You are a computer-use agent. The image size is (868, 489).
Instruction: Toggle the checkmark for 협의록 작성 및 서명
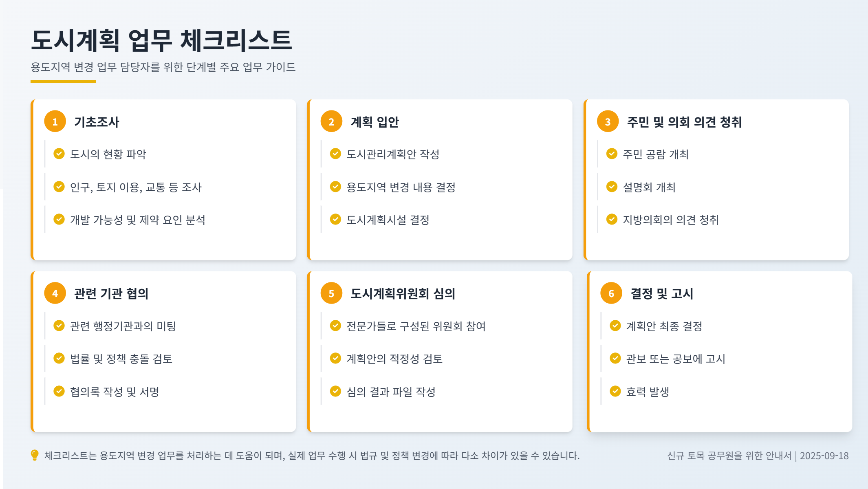[59, 391]
